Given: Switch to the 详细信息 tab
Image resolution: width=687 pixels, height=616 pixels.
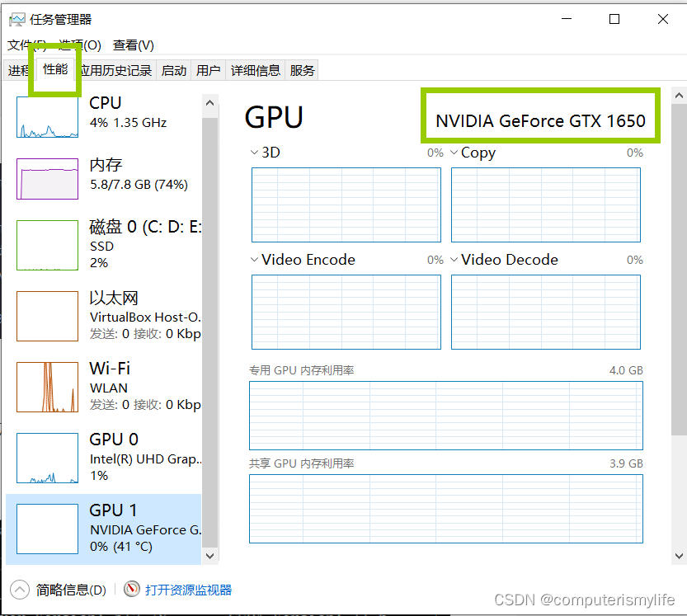Looking at the screenshot, I should click(256, 71).
